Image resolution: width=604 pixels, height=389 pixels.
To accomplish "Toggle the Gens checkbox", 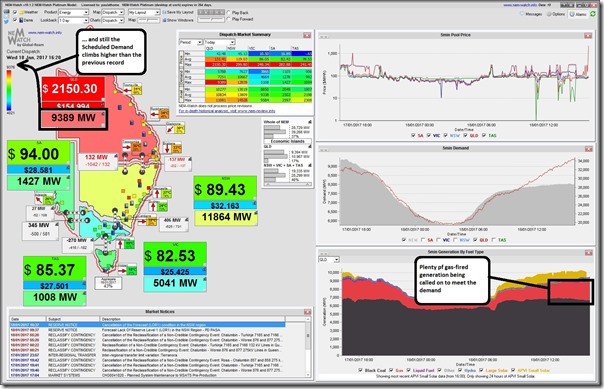I will point(15,20).
